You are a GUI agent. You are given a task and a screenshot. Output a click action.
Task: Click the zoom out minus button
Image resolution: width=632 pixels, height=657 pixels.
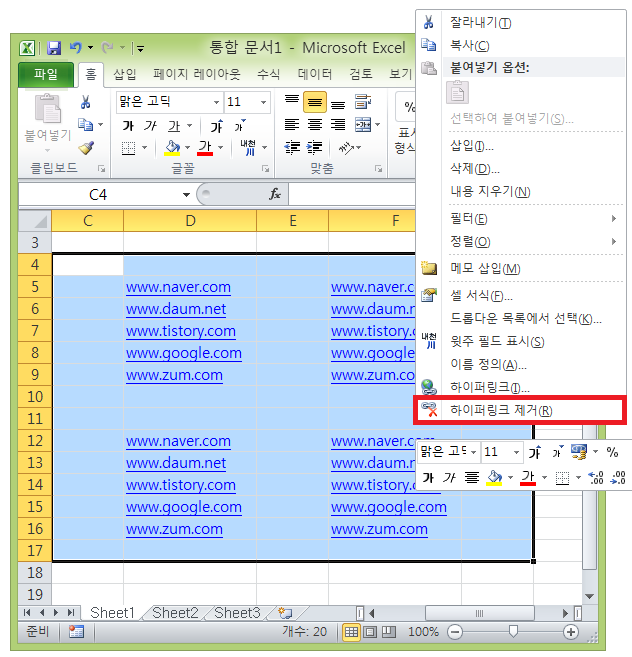455,631
